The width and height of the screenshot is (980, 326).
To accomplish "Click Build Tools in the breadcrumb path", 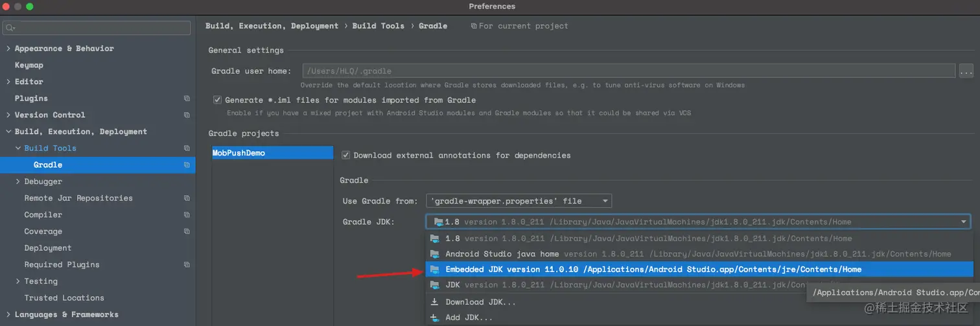I will point(378,27).
